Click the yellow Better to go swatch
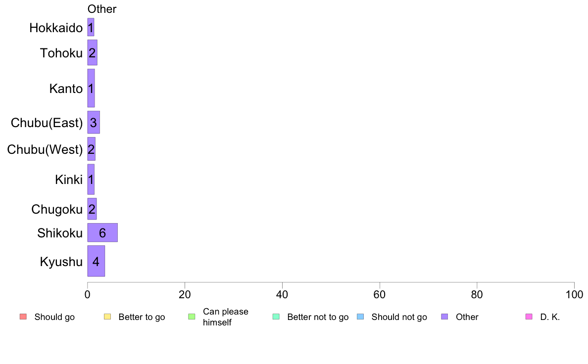The height and width of the screenshot is (364, 588). tap(107, 317)
